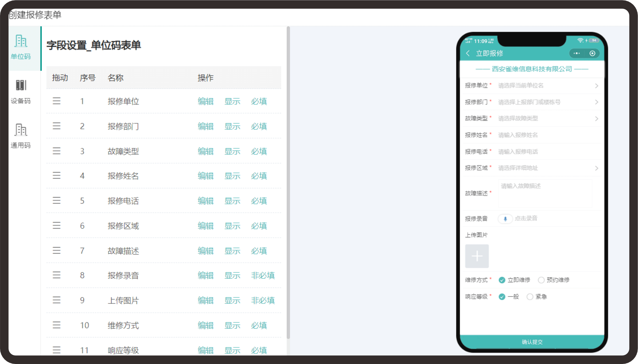Click 编辑 for 响应等级 row

point(205,350)
